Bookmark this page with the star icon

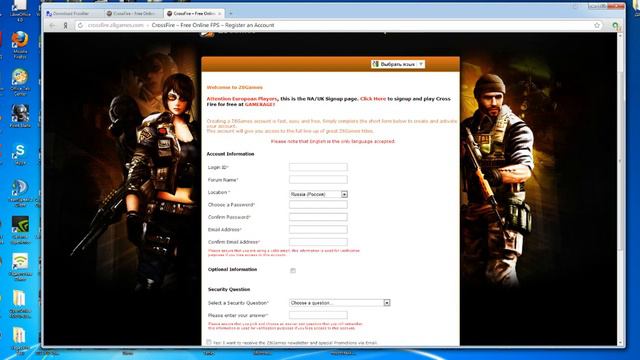coord(597,25)
